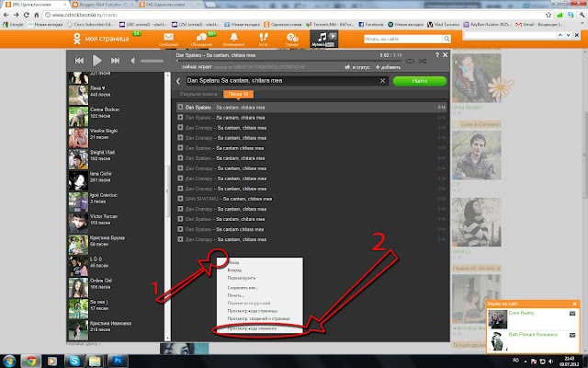Image resolution: width=588 pixels, height=368 pixels.
Task: Open Skype from the taskbar
Action: click(x=74, y=362)
